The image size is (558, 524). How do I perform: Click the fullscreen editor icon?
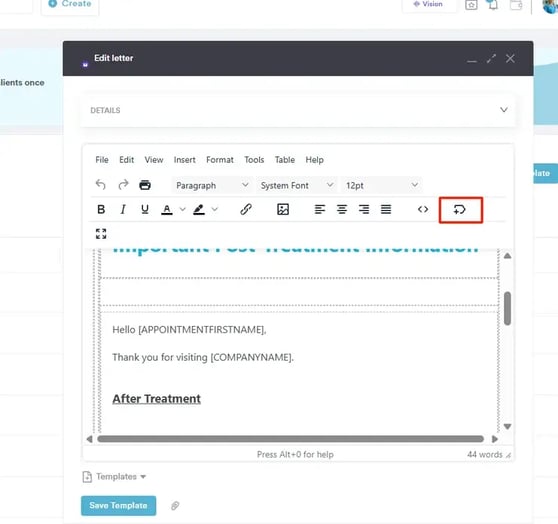coord(101,234)
